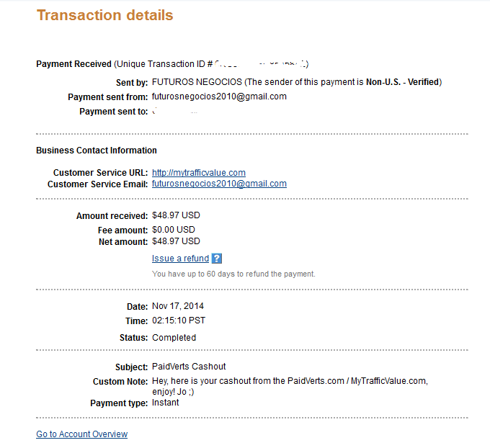Issue a refund for this payment
This screenshot has width=490, height=448.
(x=180, y=259)
